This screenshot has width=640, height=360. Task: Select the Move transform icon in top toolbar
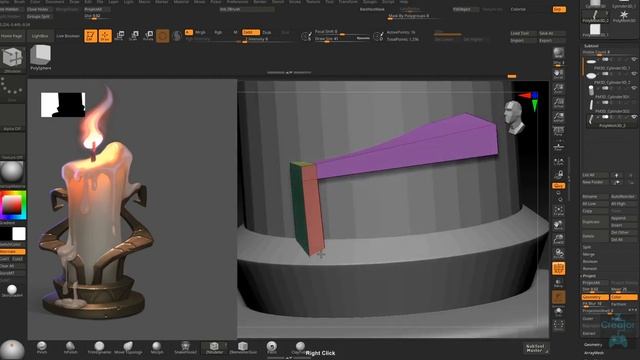pyautogui.click(x=119, y=36)
